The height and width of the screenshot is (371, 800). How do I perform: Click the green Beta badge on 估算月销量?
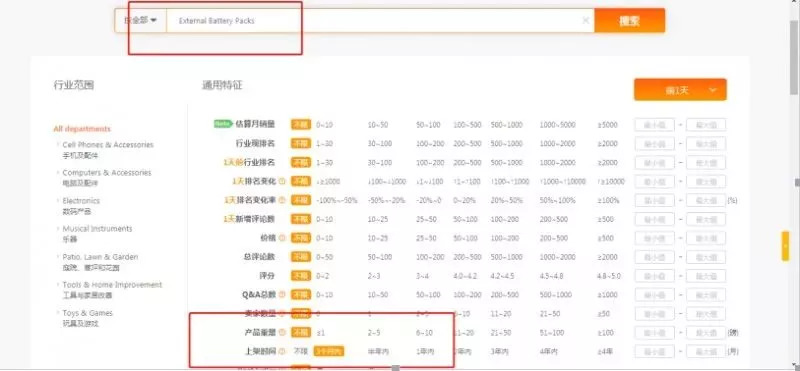(223, 123)
